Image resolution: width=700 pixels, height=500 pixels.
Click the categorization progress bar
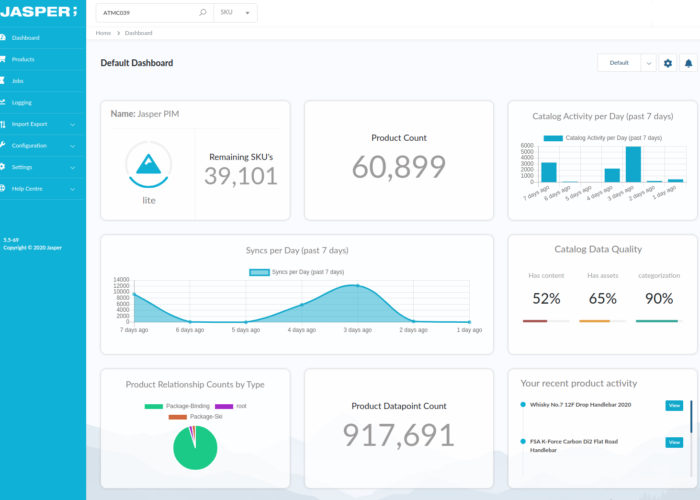pos(659,321)
